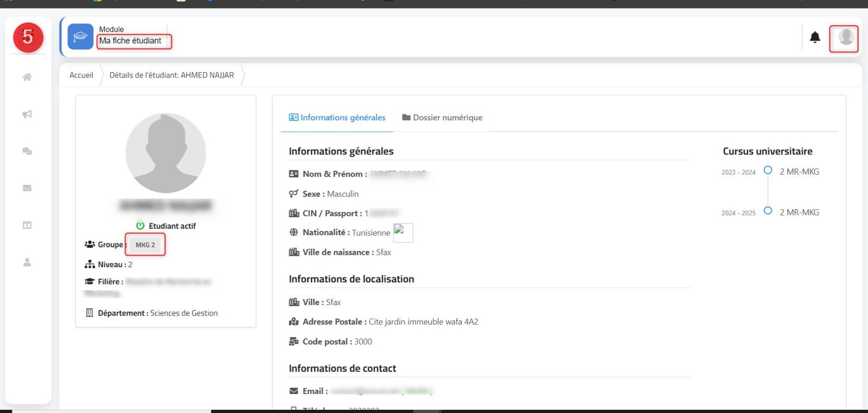Open the user avatar menu at top right
Viewport: 868px width, 413px height.
[845, 37]
